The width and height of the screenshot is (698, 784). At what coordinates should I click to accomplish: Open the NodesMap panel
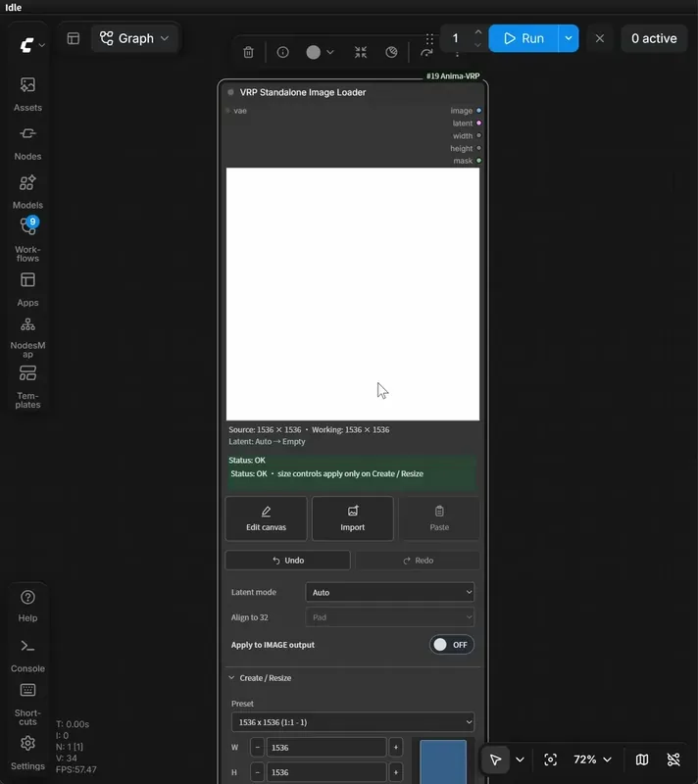(27, 337)
